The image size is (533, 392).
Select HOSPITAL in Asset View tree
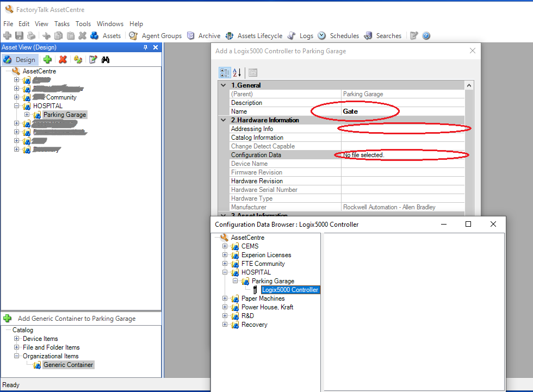48,106
